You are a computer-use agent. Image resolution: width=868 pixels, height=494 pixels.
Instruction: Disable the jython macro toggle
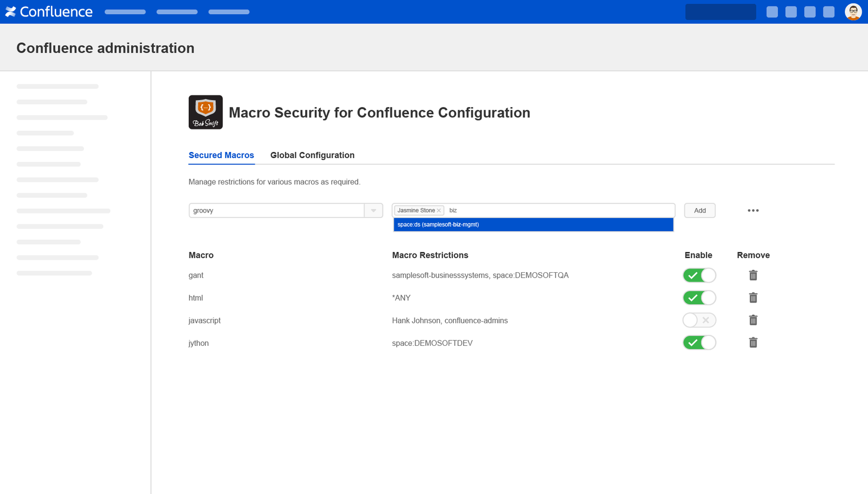699,343
